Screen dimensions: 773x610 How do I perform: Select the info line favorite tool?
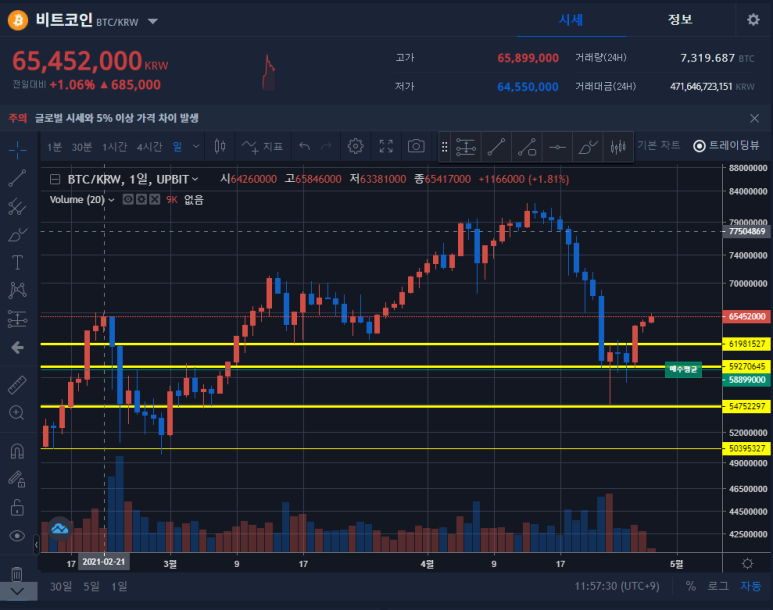527,147
